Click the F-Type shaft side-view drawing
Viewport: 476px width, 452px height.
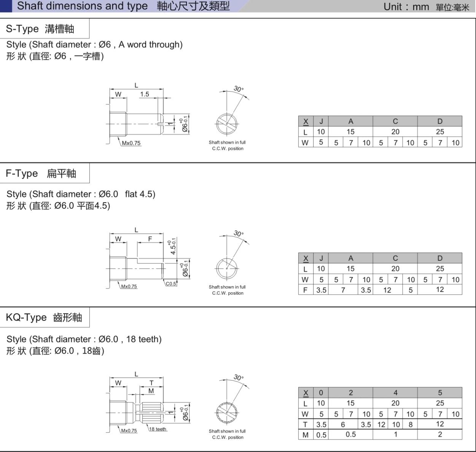pos(137,268)
